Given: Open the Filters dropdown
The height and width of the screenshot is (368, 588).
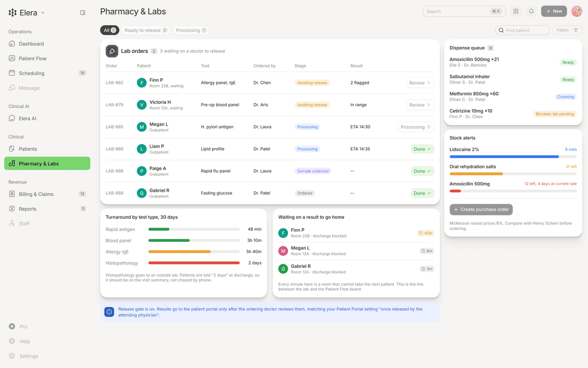Looking at the screenshot, I should 567,30.
